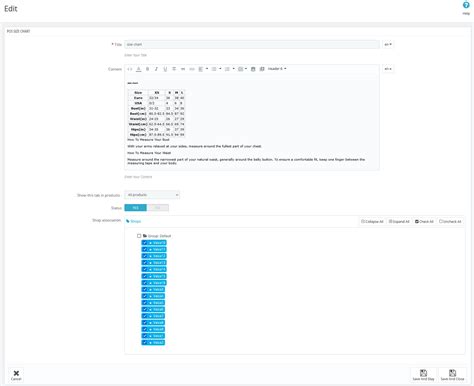
Task: Click the text alignment icon in editor toolbar
Action: click(201, 69)
